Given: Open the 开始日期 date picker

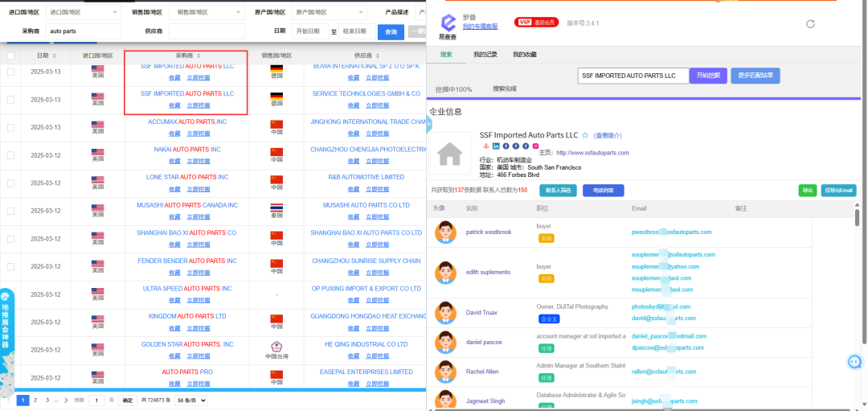Looking at the screenshot, I should [310, 31].
